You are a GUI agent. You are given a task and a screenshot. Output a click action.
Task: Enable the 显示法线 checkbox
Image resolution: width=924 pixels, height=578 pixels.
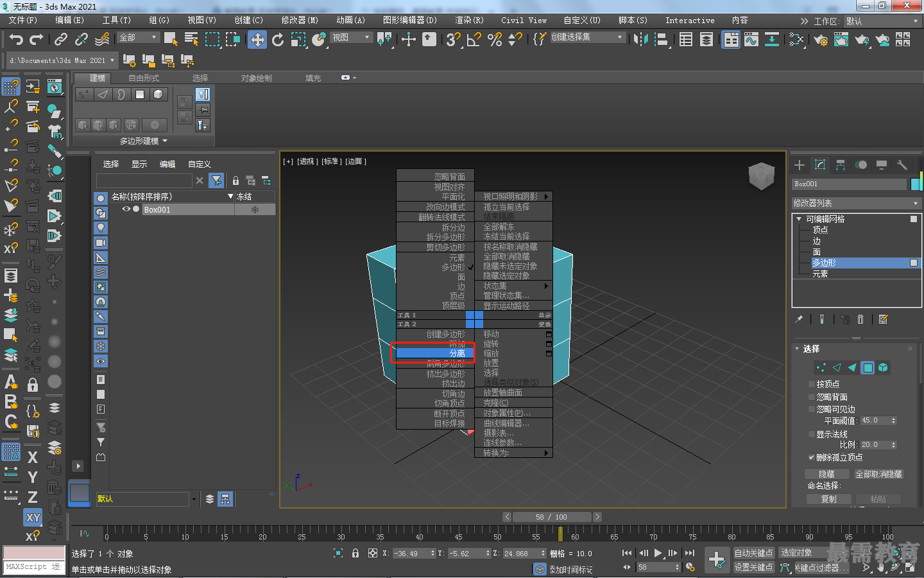(812, 434)
